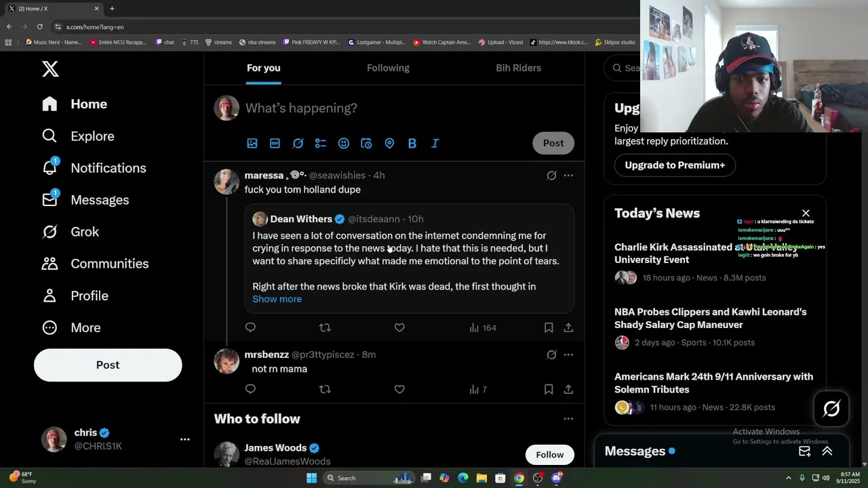This screenshot has width=868, height=488.
Task: Compose new message in Messages drawer
Action: click(x=805, y=451)
